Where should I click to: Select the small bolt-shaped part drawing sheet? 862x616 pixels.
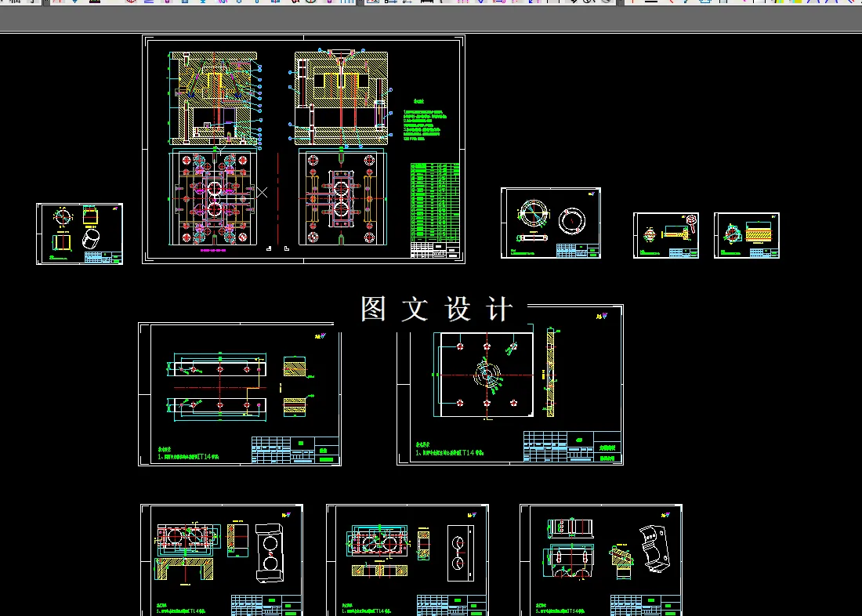tap(666, 235)
